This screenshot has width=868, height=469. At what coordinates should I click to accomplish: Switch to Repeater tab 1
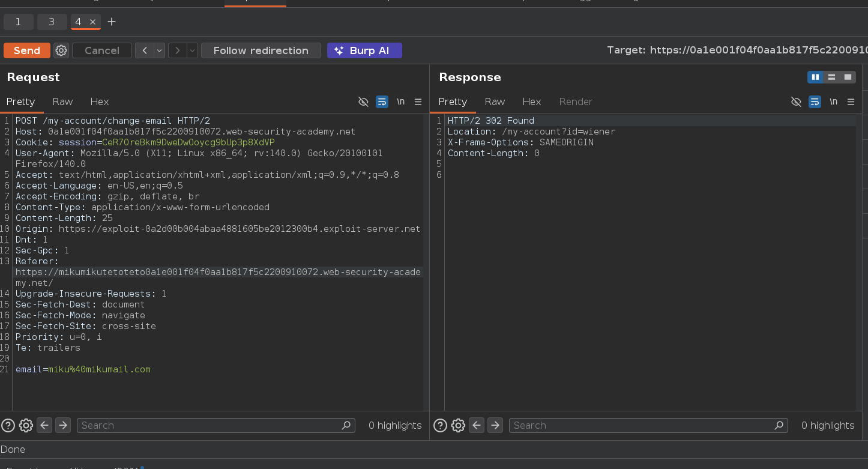pos(18,22)
